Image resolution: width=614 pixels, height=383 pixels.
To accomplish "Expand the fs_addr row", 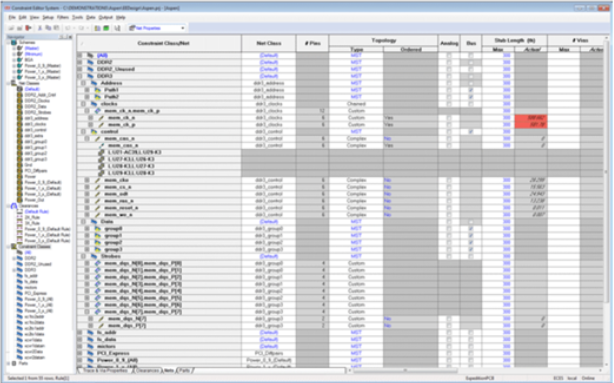I will click(80, 332).
